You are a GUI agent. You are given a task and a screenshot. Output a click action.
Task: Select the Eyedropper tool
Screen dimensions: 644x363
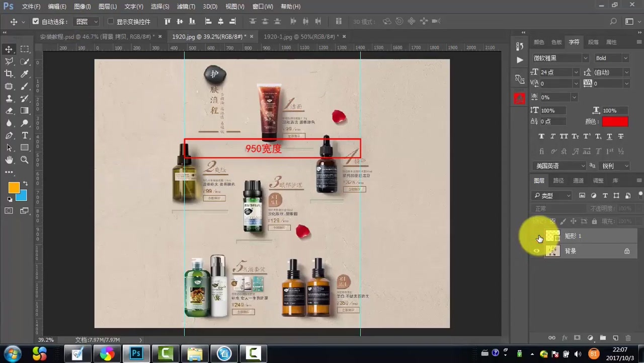pos(25,74)
